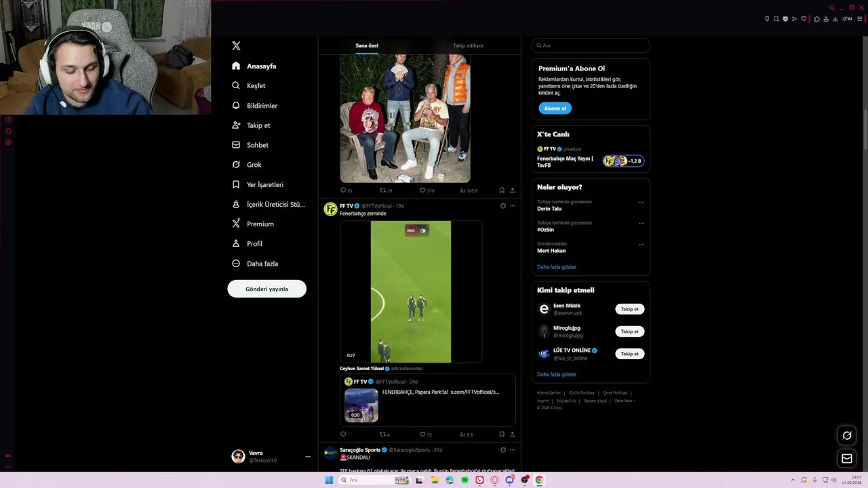Screen dimensions: 868x488
Task: Click browser snapshot capture icon
Action: (x=776, y=19)
